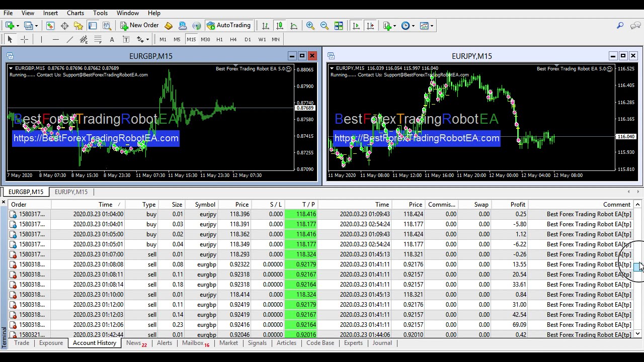Open the News tab with 22 items
Screen dimensions: 644x362
[x=136, y=343]
